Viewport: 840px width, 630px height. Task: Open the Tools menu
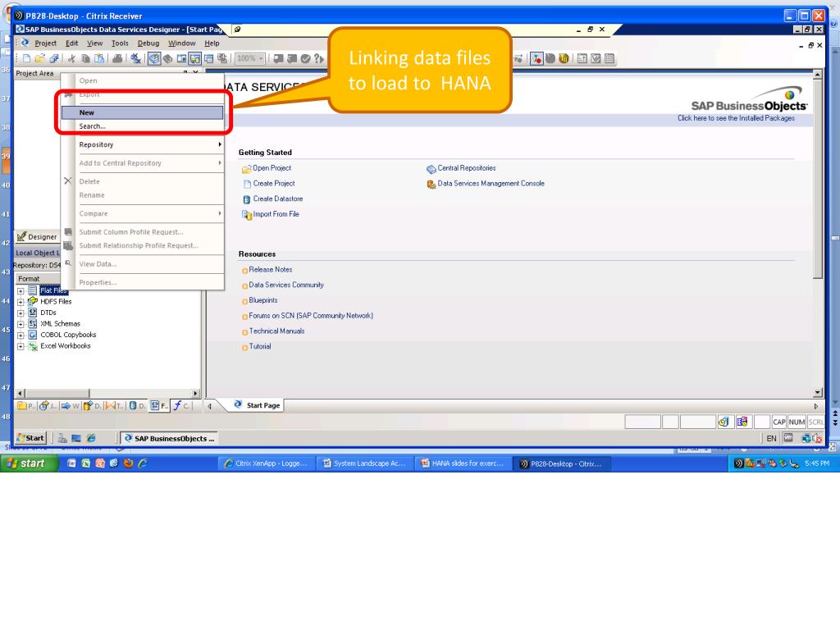pos(120,43)
